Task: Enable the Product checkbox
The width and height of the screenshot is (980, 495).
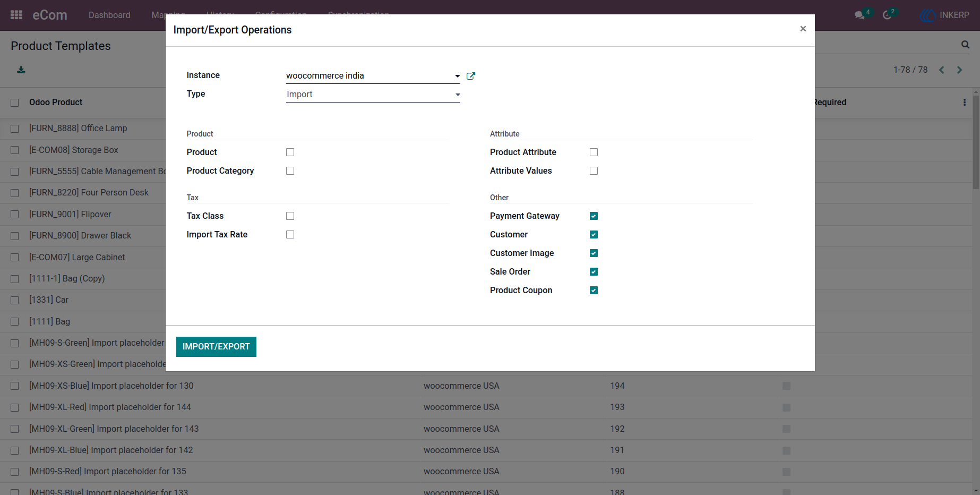Action: [x=290, y=152]
